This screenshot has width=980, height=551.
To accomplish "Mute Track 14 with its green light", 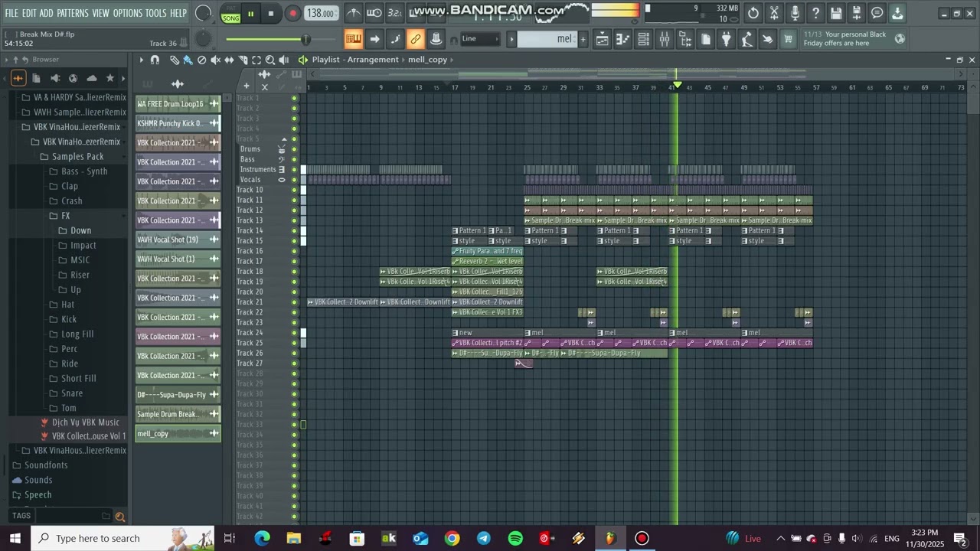I will 294,230.
